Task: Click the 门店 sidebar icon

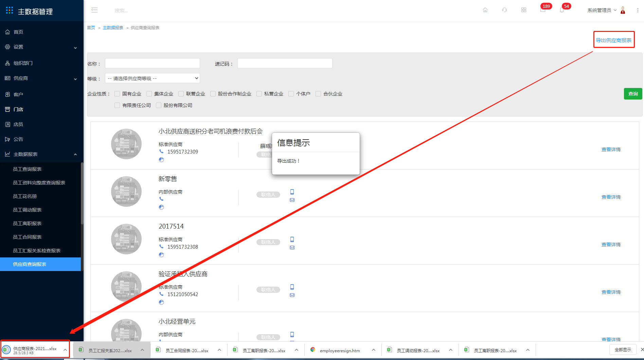Action: 7,109
